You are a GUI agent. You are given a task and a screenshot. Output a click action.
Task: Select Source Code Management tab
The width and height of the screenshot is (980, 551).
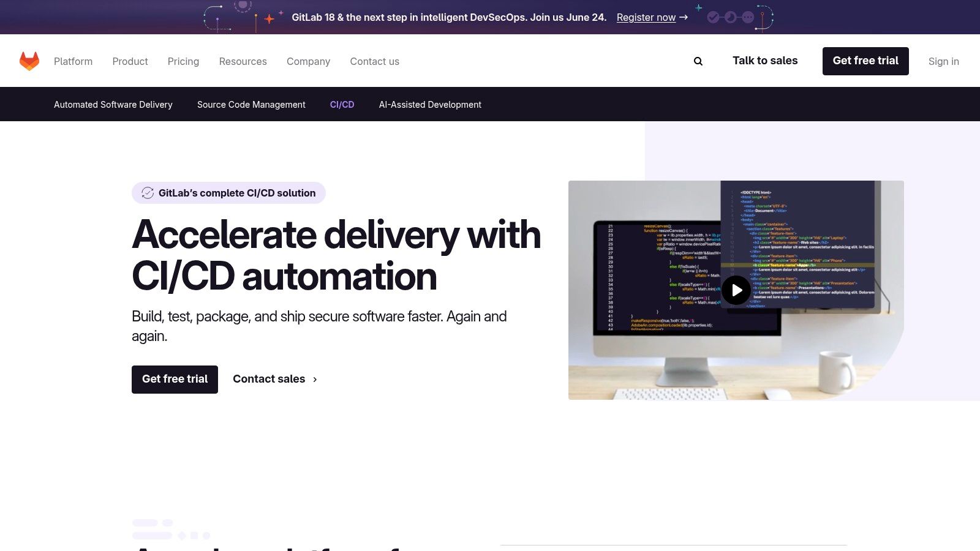[251, 105]
